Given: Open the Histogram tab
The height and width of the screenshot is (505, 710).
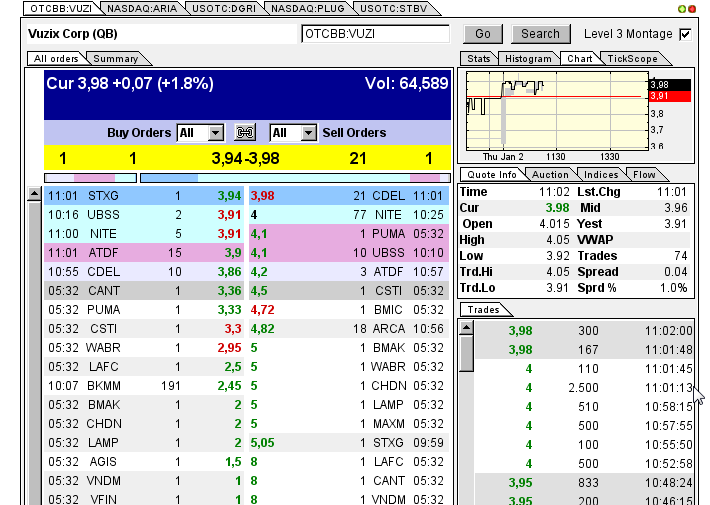Looking at the screenshot, I should point(528,58).
